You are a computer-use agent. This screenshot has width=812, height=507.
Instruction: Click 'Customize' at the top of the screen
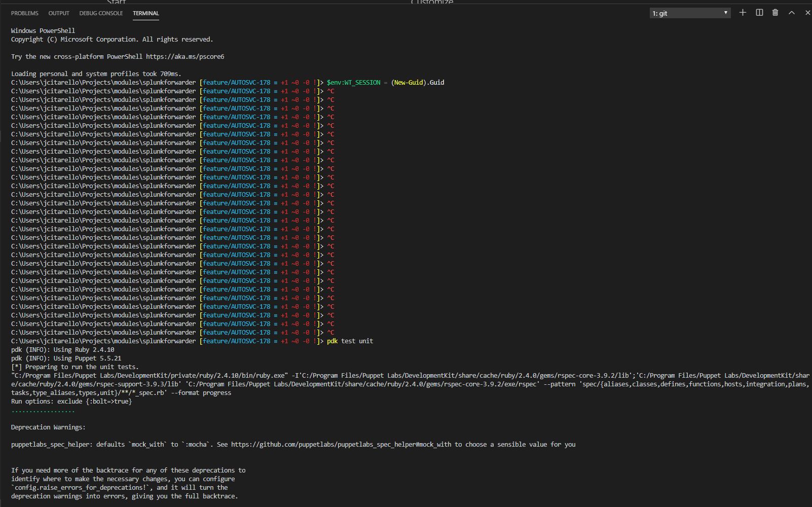tap(431, 2)
